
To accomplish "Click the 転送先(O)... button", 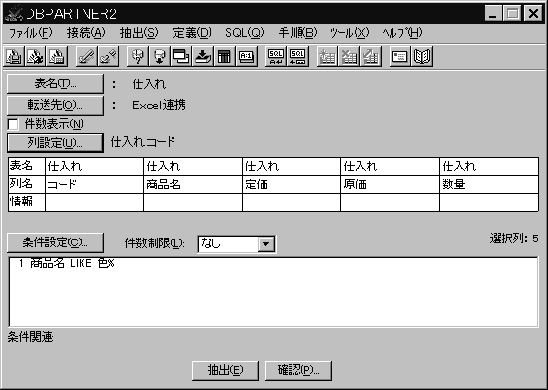I will pyautogui.click(x=55, y=105).
